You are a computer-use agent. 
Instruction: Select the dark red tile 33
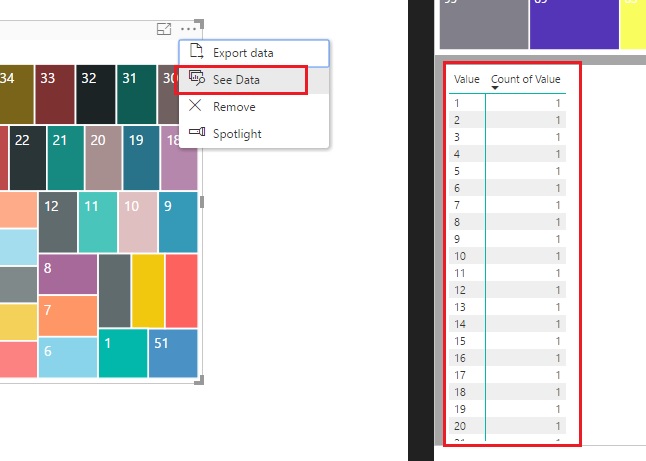tap(55, 94)
